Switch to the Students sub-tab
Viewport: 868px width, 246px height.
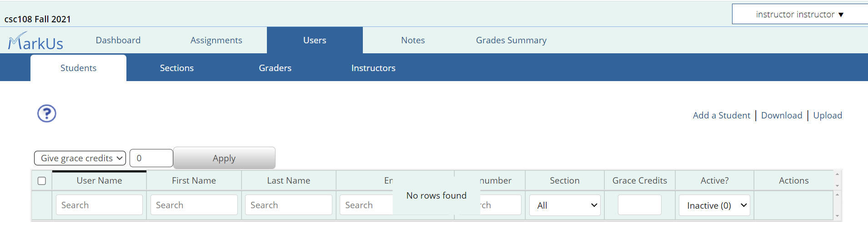click(x=78, y=68)
